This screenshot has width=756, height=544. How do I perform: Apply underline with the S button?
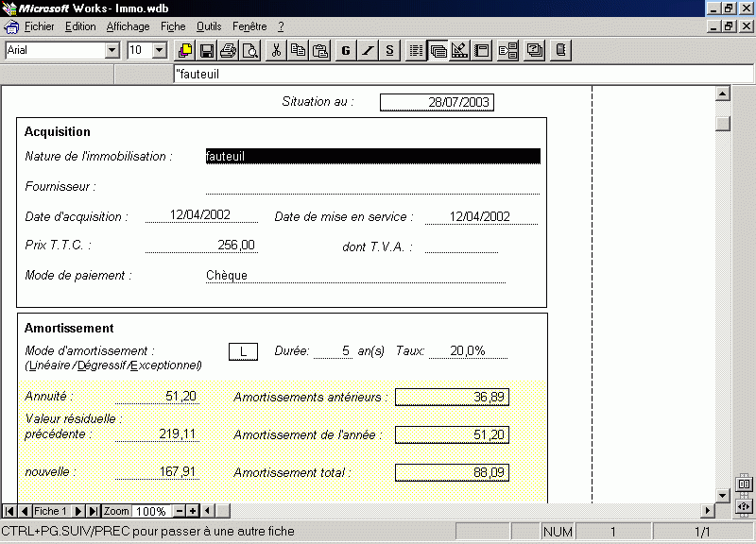(x=389, y=50)
